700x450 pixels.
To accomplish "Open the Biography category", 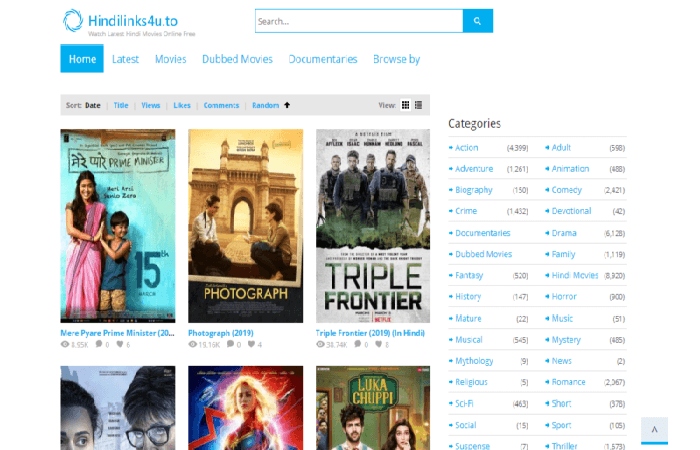I will pyautogui.click(x=474, y=190).
